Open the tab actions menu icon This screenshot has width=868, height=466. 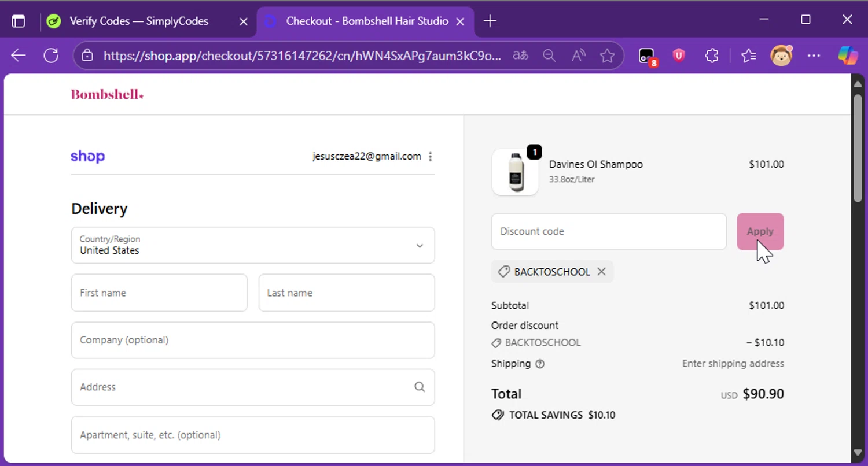[19, 21]
